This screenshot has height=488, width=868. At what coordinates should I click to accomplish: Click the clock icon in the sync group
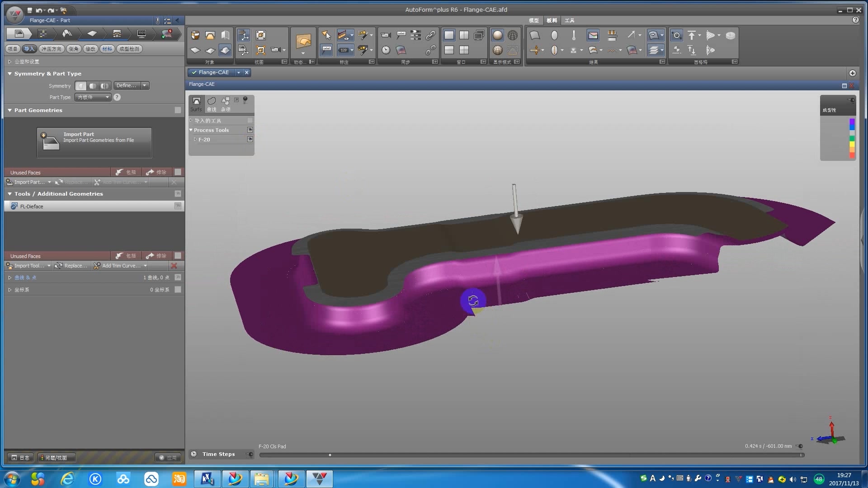coord(386,50)
